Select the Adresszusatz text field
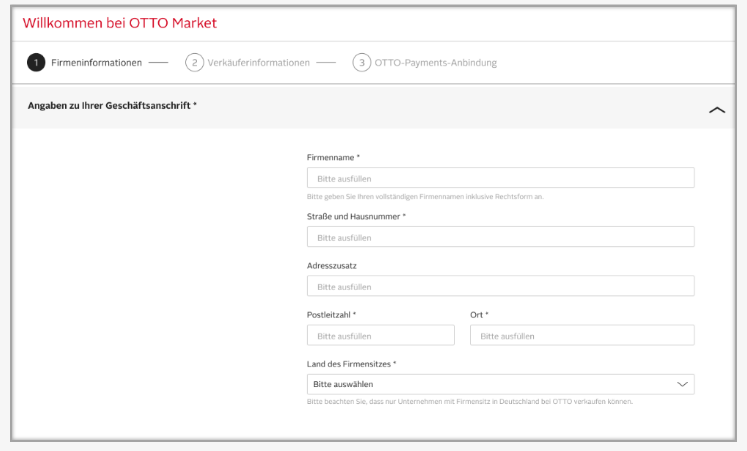Image resolution: width=747 pixels, height=451 pixels. click(x=501, y=286)
